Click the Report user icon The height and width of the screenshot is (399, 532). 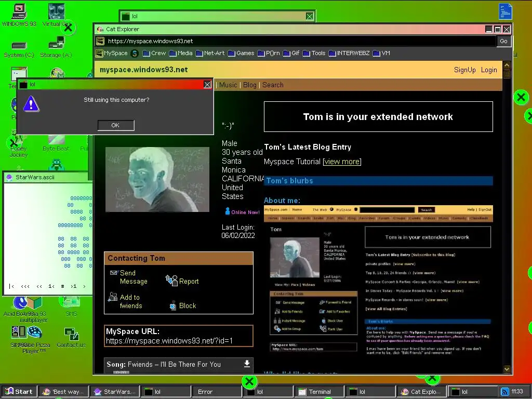171,280
